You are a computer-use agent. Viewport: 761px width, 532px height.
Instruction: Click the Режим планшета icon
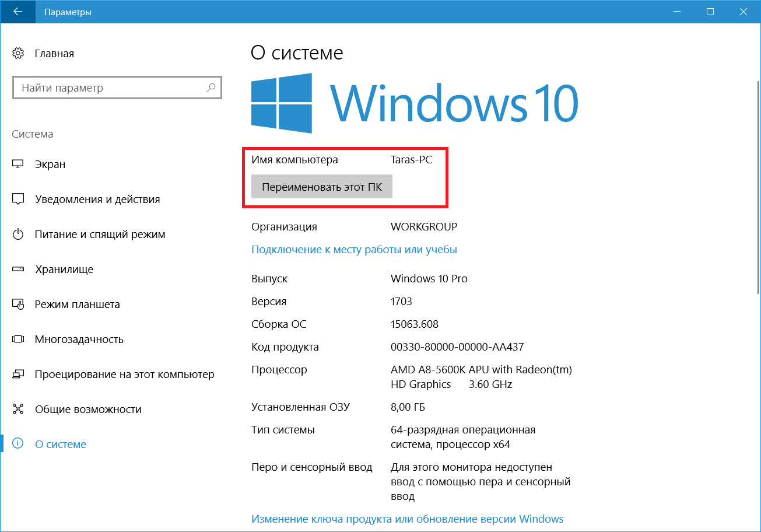(x=18, y=304)
